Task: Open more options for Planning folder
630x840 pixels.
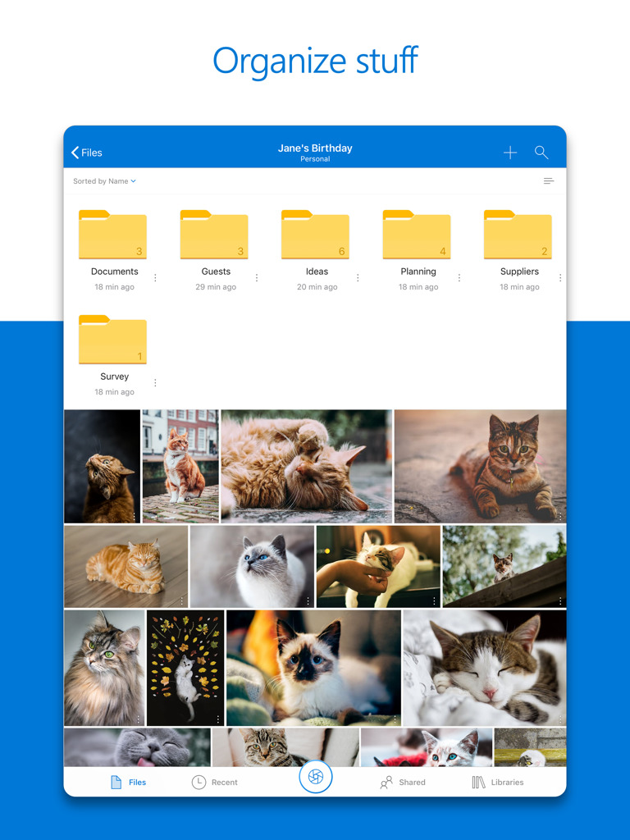Action: 459,278
